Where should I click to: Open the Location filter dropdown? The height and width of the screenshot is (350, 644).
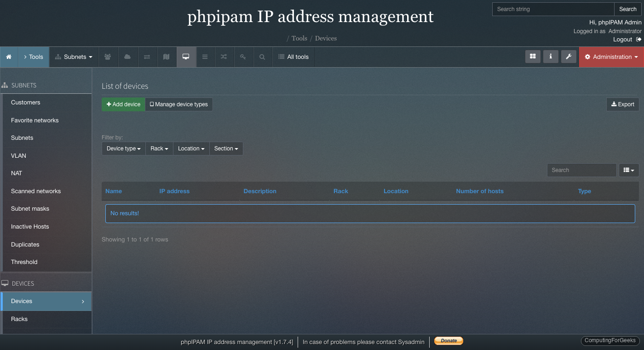(x=191, y=148)
